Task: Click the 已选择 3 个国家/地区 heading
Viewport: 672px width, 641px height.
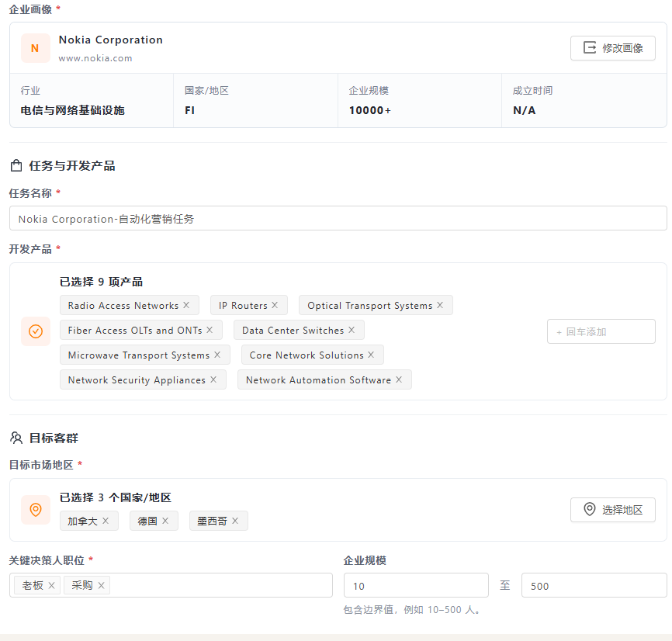Action: pyautogui.click(x=116, y=497)
